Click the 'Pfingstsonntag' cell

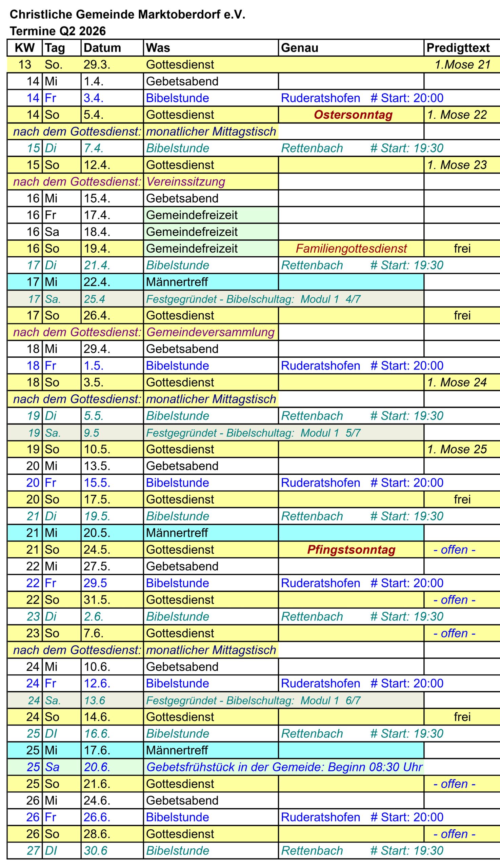pos(351,550)
